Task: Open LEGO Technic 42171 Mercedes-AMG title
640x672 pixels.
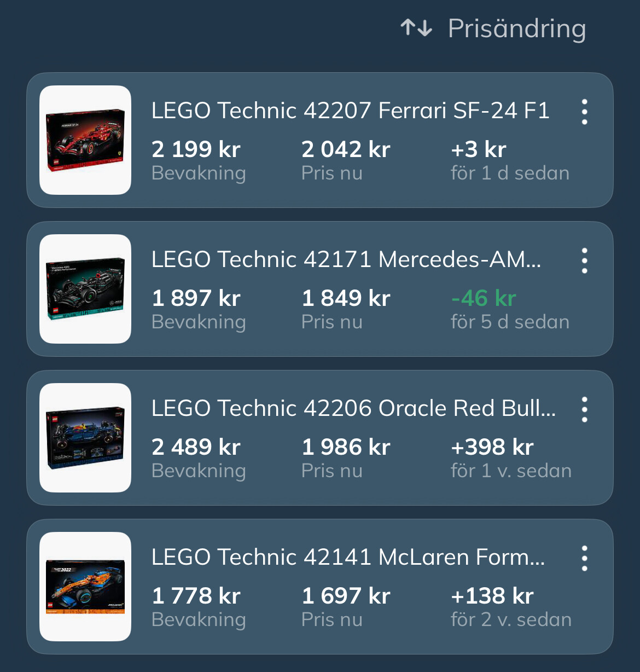Action: coord(346,259)
